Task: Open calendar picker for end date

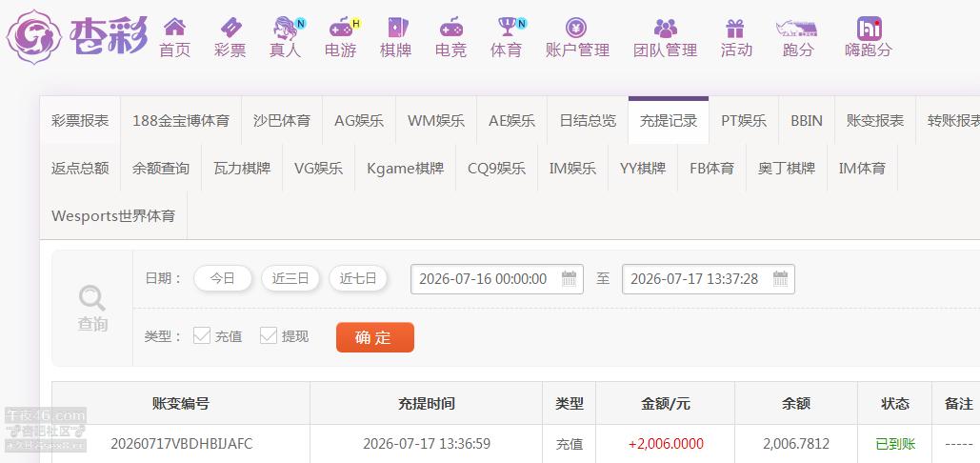Action: tap(780, 279)
